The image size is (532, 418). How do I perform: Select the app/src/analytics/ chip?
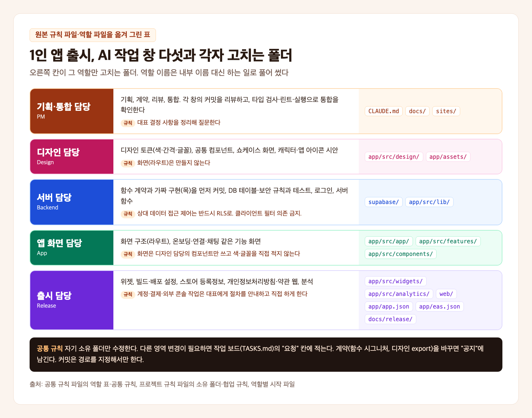click(399, 294)
